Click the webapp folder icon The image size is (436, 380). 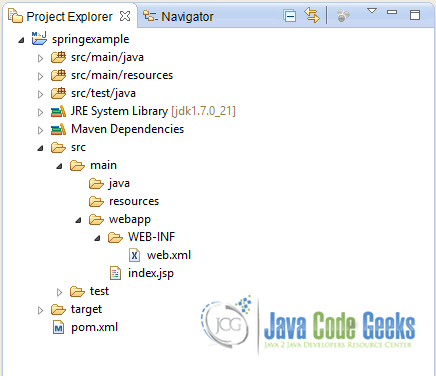pyautogui.click(x=96, y=219)
